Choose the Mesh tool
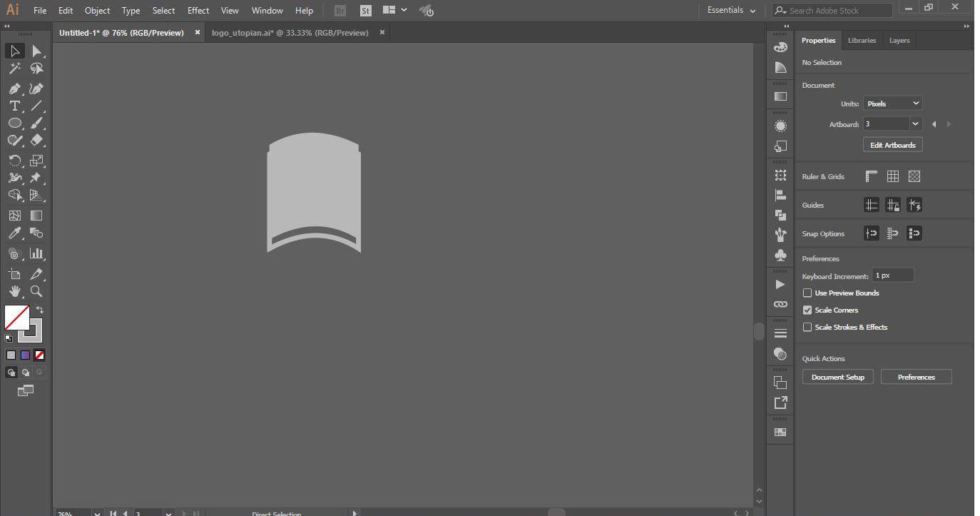980x516 pixels. [14, 215]
